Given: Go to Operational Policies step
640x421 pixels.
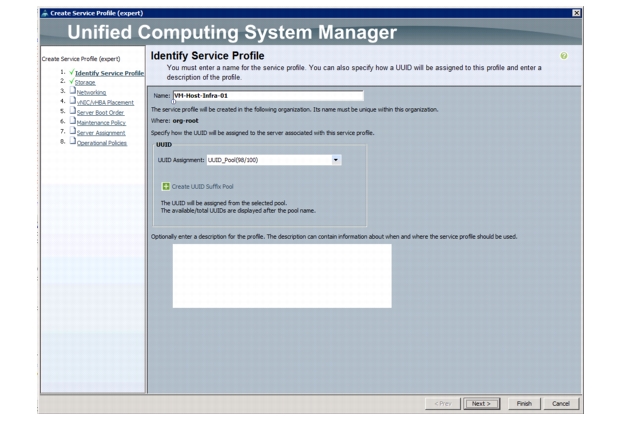Looking at the screenshot, I should 102,143.
